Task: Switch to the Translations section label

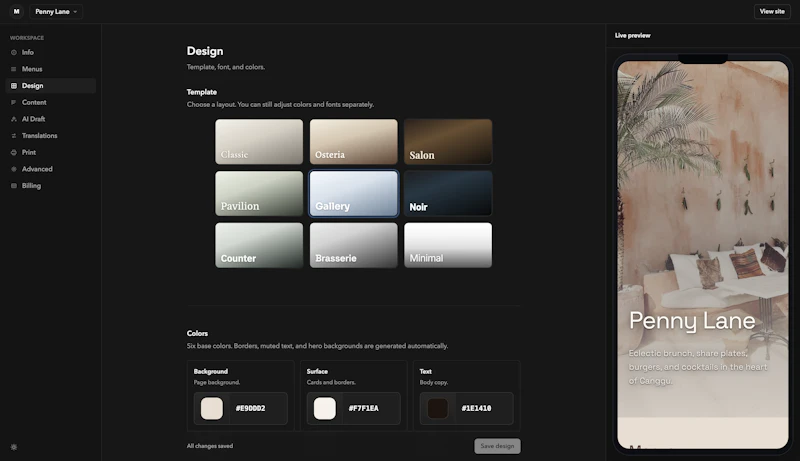Action: coord(40,136)
